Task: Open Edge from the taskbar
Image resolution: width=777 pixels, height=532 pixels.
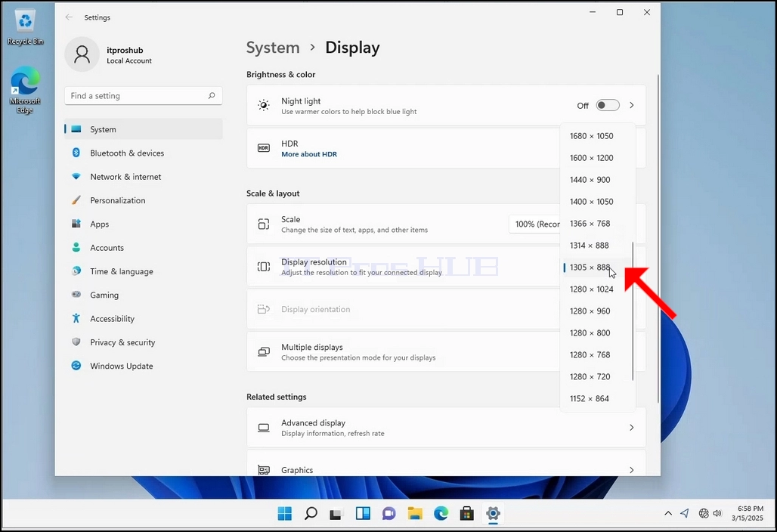Action: click(x=441, y=514)
